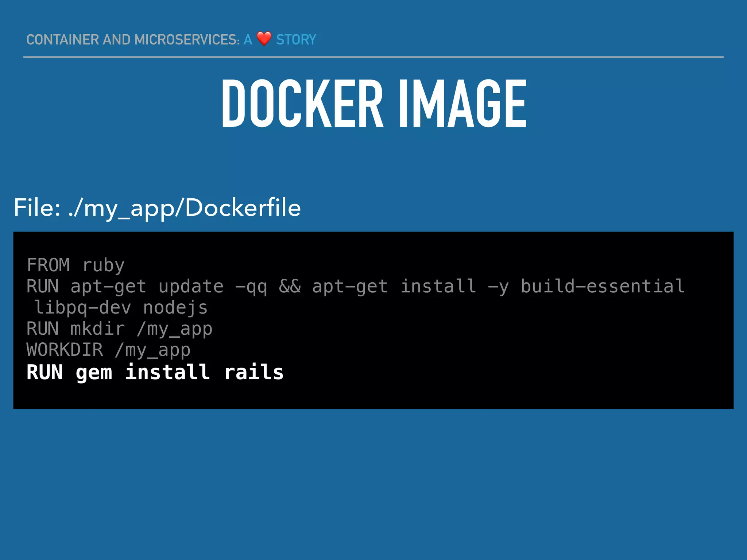Click the red heart emoji in header
This screenshot has width=747, height=560.
(264, 39)
